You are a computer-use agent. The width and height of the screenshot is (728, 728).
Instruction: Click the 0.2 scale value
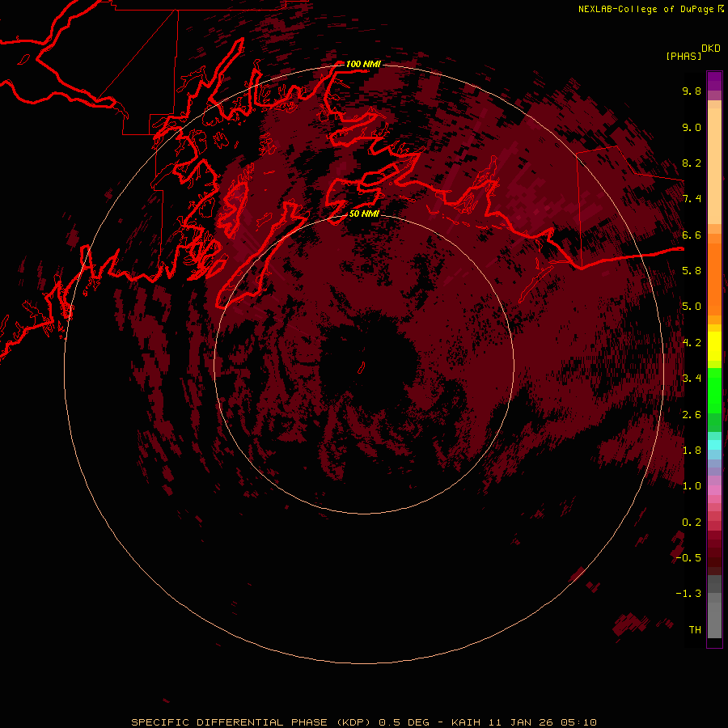pos(692,522)
